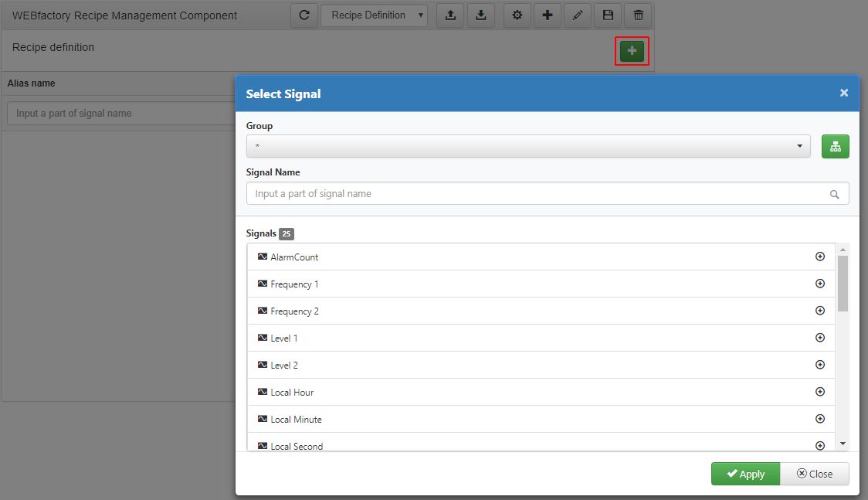Click the trash delete icon

[639, 15]
